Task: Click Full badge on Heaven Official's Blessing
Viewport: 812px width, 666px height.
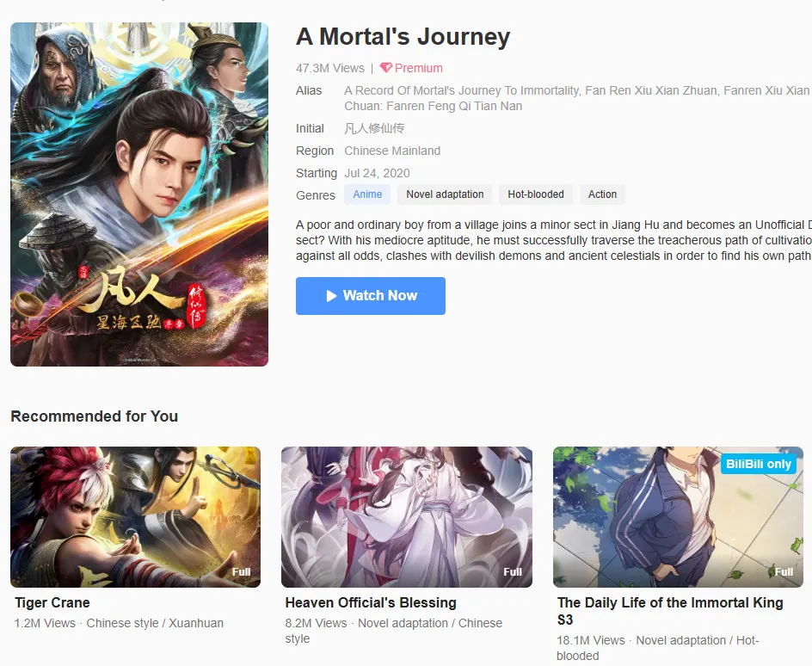Action: (x=513, y=571)
